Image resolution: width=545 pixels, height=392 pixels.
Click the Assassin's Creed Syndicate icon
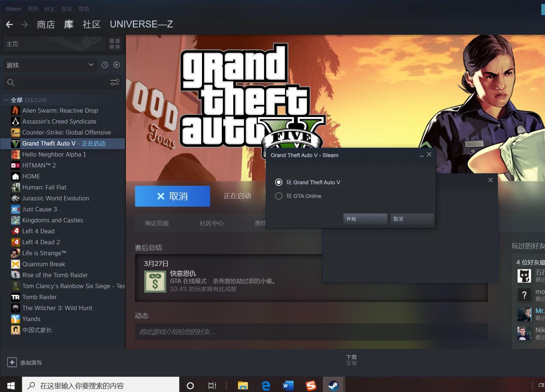click(15, 121)
